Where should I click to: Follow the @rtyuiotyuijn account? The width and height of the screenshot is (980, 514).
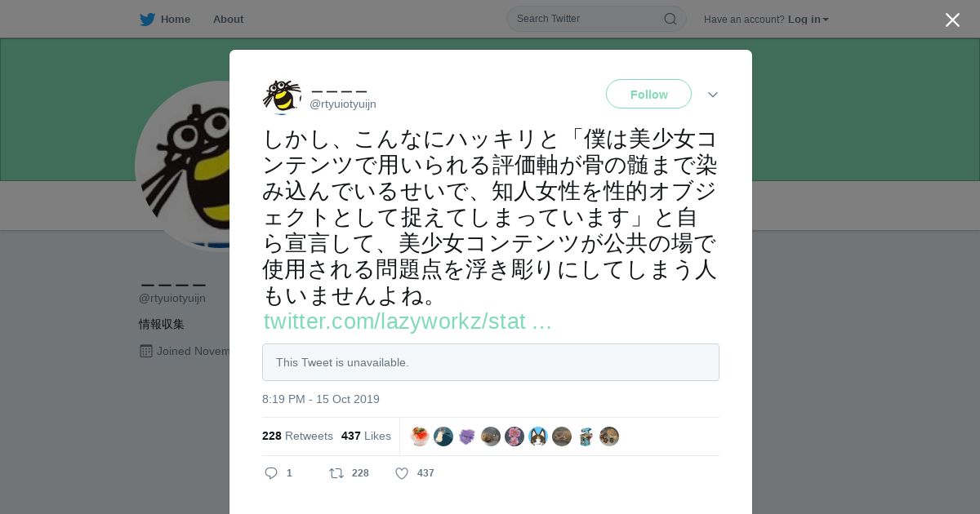point(648,95)
